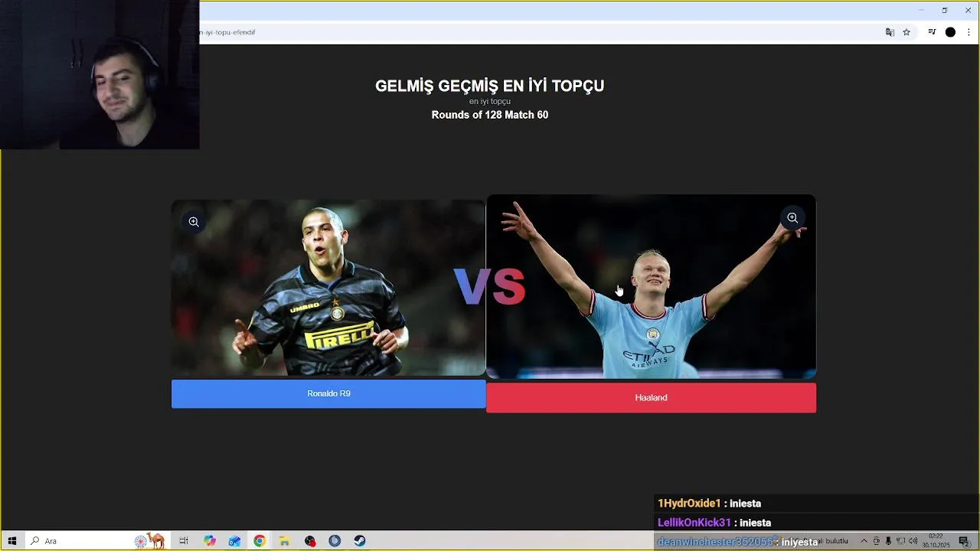The width and height of the screenshot is (980, 551).
Task: Click the browser address bar URL
Action: tap(227, 32)
